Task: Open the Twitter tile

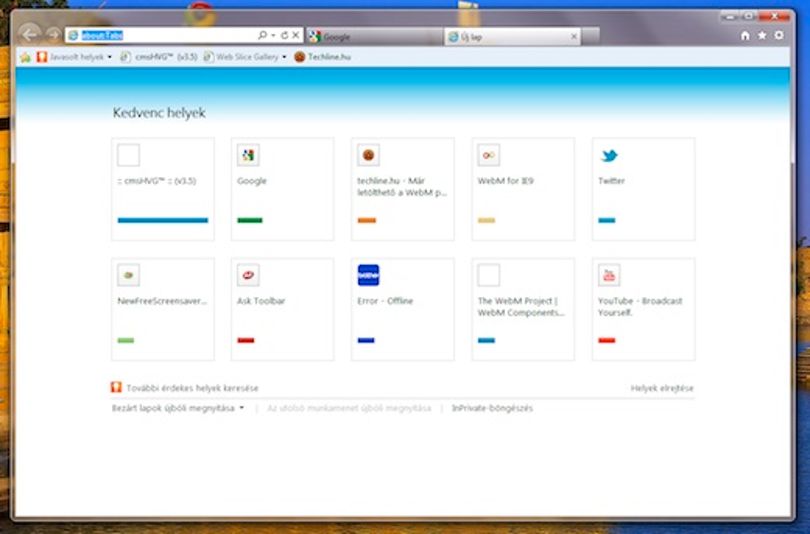Action: (643, 189)
